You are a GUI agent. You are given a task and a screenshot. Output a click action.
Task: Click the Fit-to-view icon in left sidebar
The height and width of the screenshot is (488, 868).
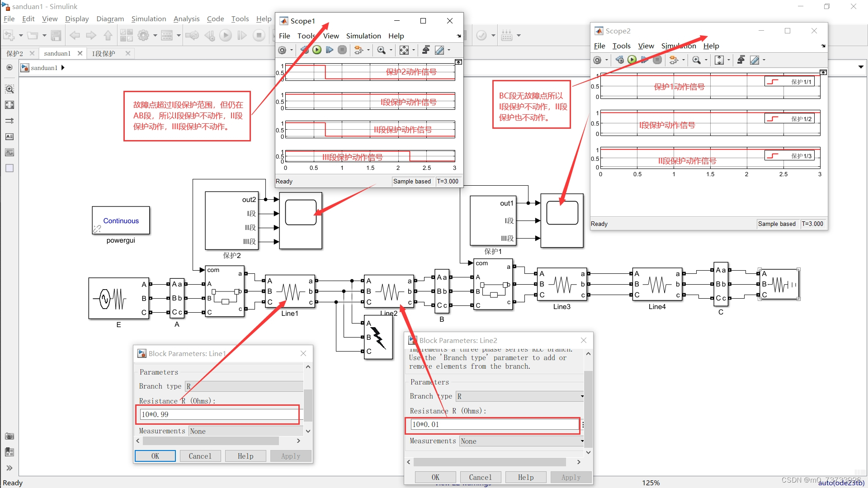pyautogui.click(x=9, y=105)
